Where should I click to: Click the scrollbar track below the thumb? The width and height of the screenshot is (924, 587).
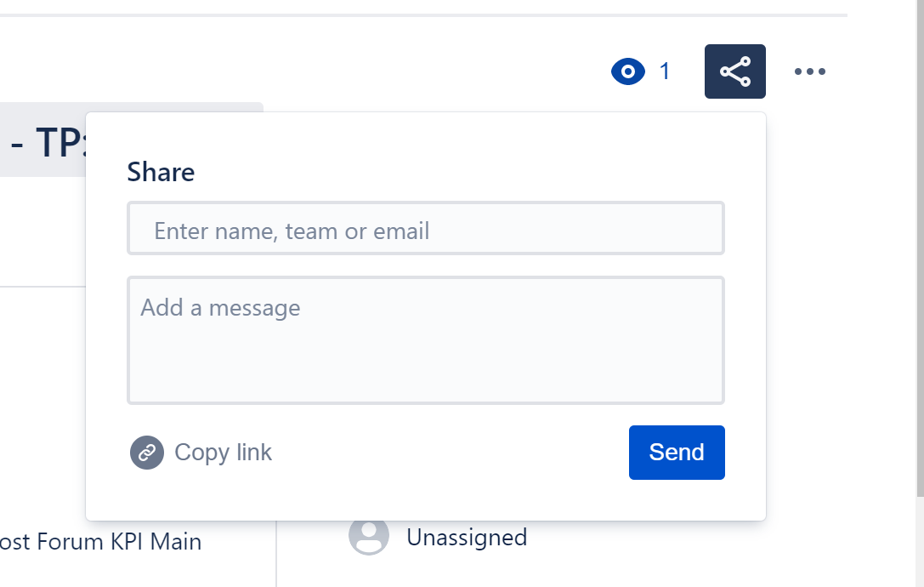tap(920, 542)
